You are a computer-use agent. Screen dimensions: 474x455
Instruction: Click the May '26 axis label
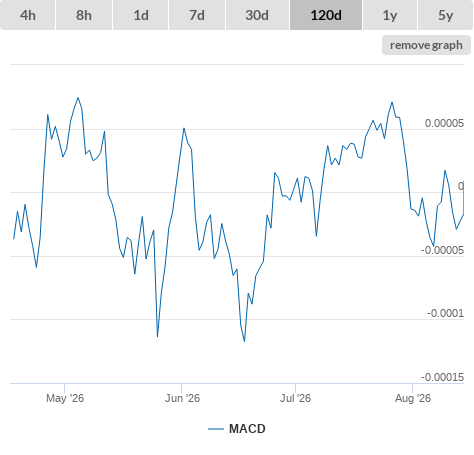(x=65, y=398)
